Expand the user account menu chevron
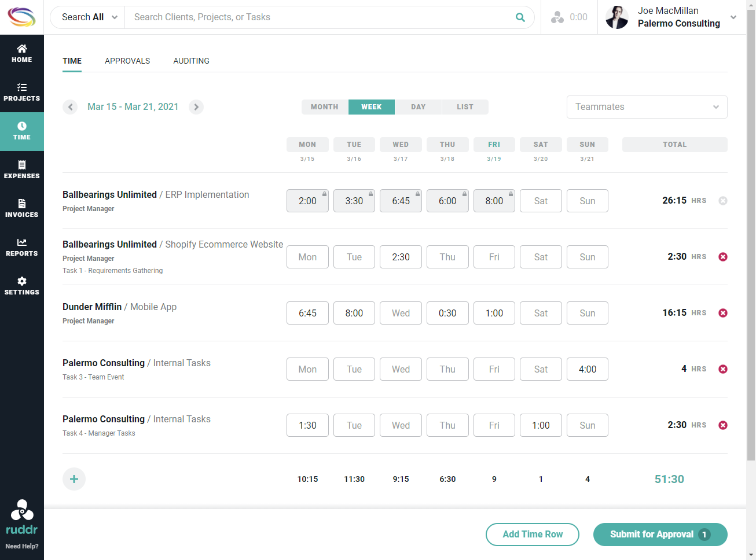Image resolution: width=756 pixels, height=560 pixels. pyautogui.click(x=733, y=17)
